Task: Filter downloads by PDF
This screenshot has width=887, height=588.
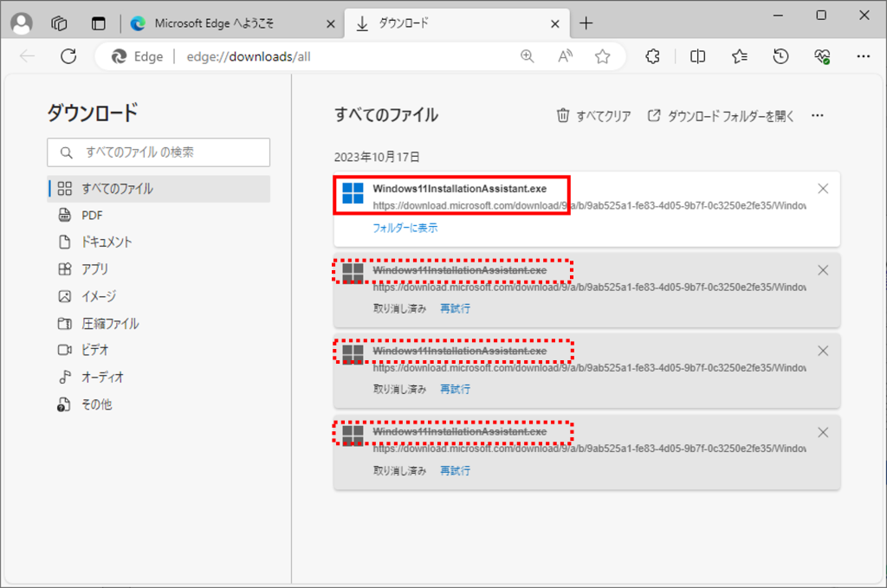Action: [159, 216]
